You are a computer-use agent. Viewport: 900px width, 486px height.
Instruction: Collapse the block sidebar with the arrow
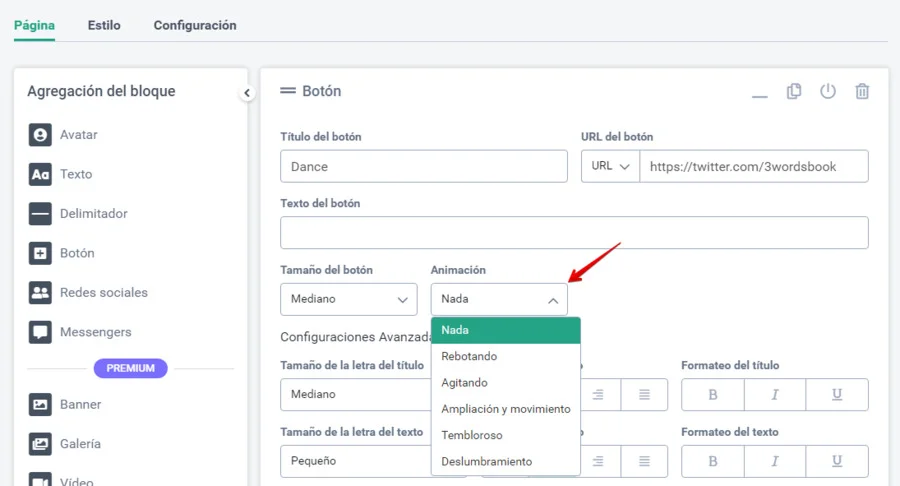tap(247, 93)
